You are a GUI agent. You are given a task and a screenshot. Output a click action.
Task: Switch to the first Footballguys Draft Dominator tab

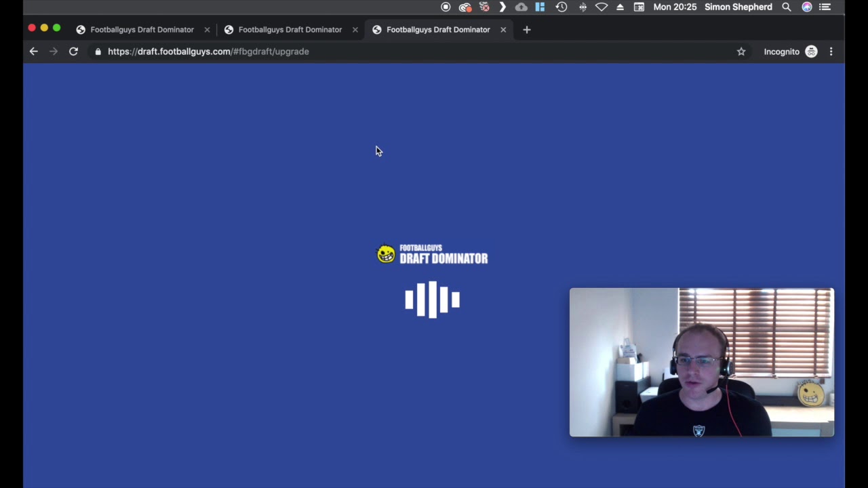click(142, 30)
